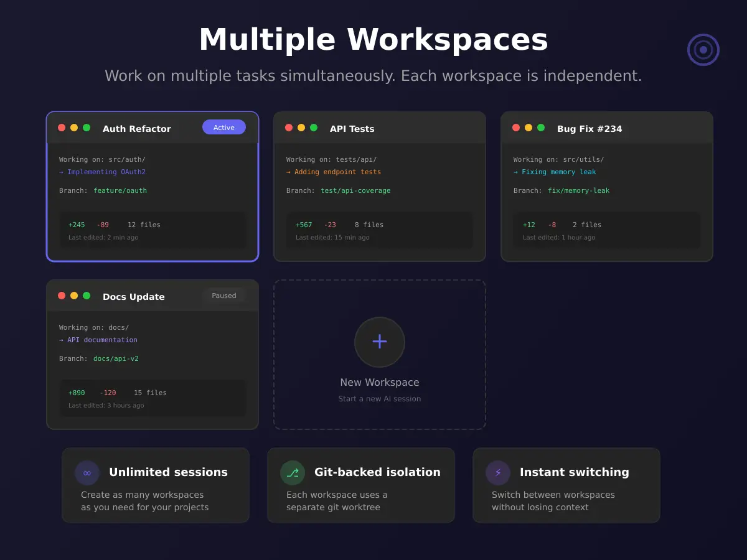The image size is (747, 560).
Task: Click the plus icon for New Workspace
Action: (x=380, y=342)
